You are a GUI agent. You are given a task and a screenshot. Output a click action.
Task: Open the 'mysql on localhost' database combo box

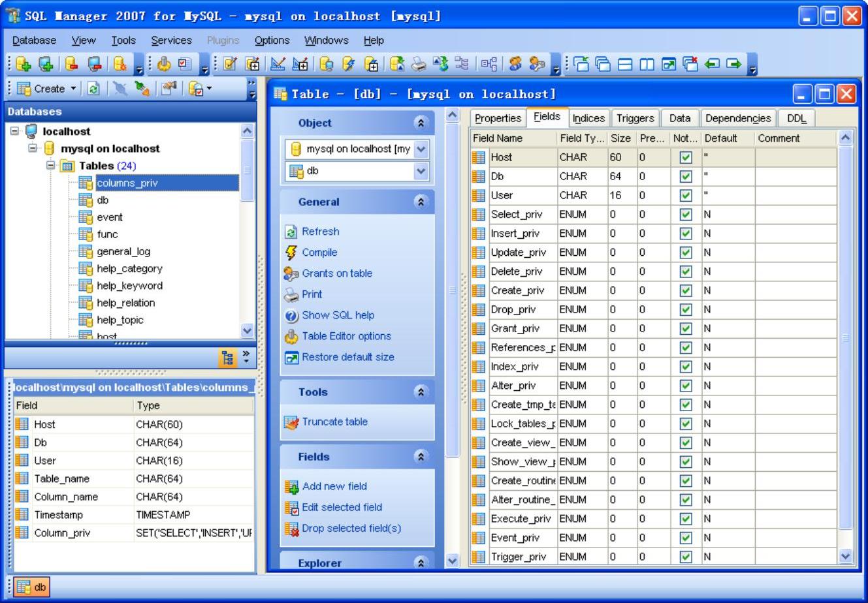[x=357, y=149]
